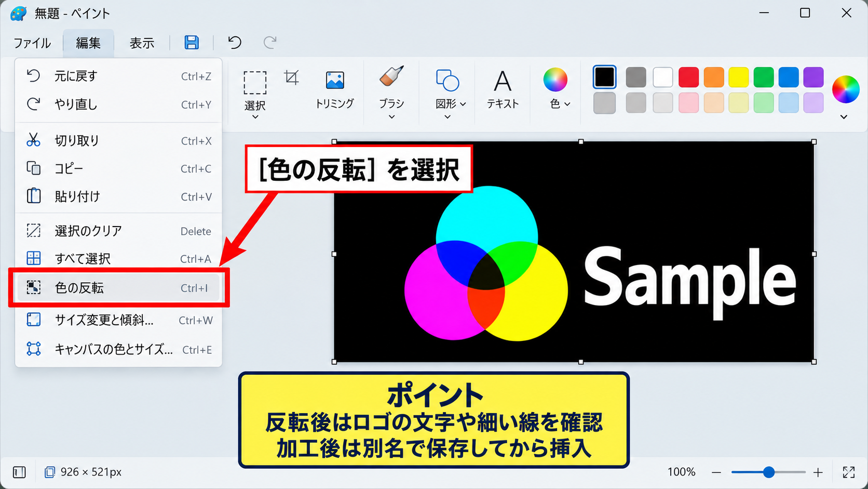The width and height of the screenshot is (868, 489).
Task: Select the yellow color swatch
Action: click(x=738, y=77)
